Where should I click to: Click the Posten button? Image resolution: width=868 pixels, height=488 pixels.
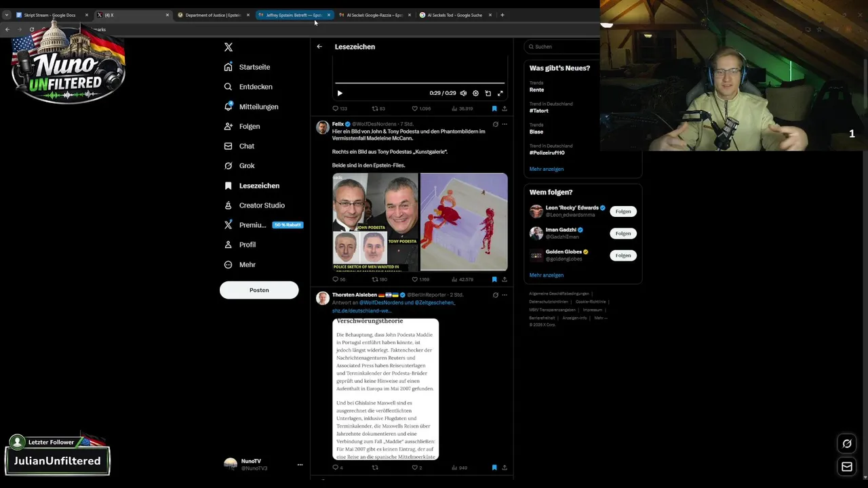coord(259,290)
